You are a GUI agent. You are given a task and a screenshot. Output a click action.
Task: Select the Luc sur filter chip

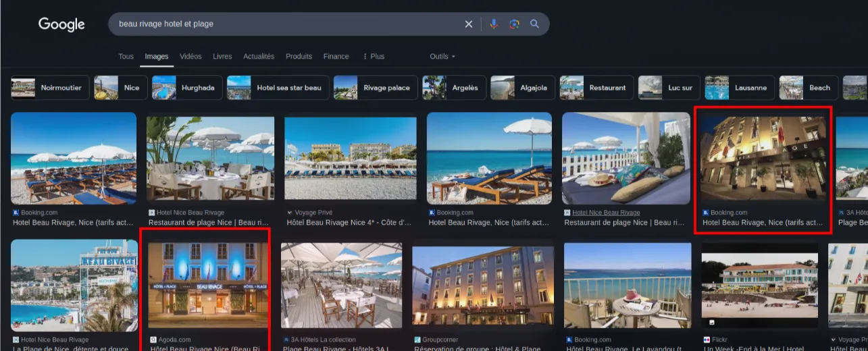(669, 88)
